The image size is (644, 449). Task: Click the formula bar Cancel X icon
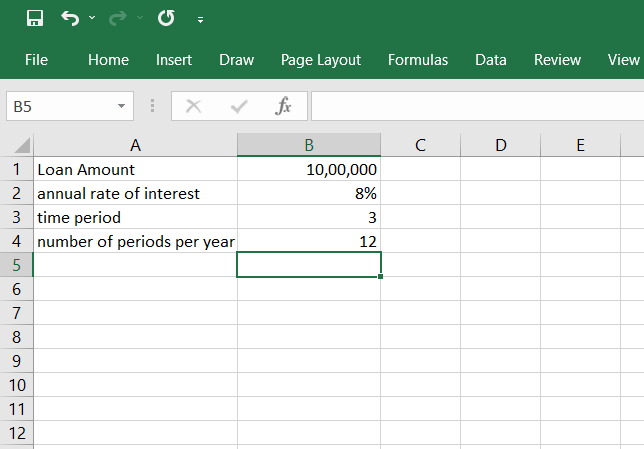(194, 106)
